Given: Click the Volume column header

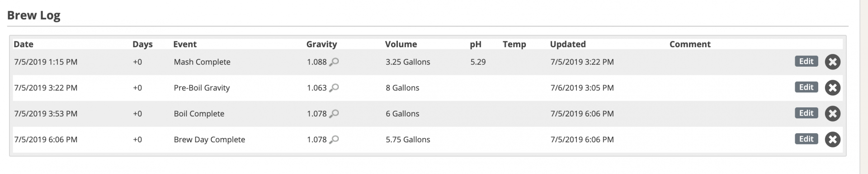Looking at the screenshot, I should point(401,44).
